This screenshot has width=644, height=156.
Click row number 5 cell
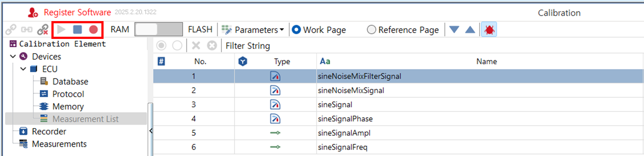tap(194, 133)
